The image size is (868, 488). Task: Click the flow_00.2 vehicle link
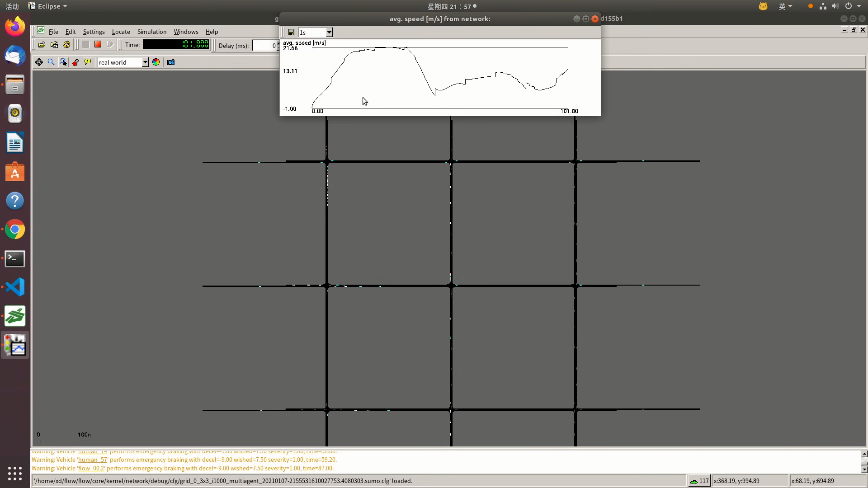(x=91, y=468)
